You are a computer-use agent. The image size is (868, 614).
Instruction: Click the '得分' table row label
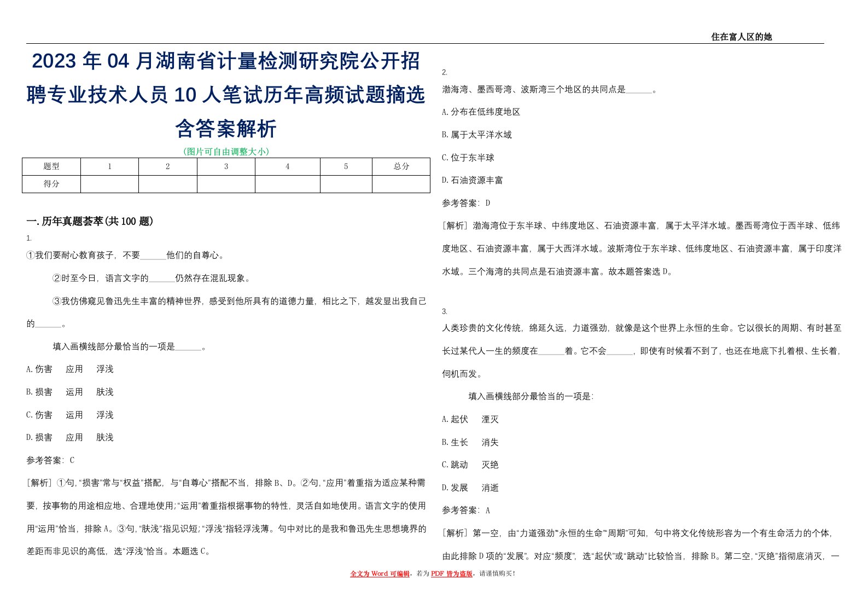point(51,184)
